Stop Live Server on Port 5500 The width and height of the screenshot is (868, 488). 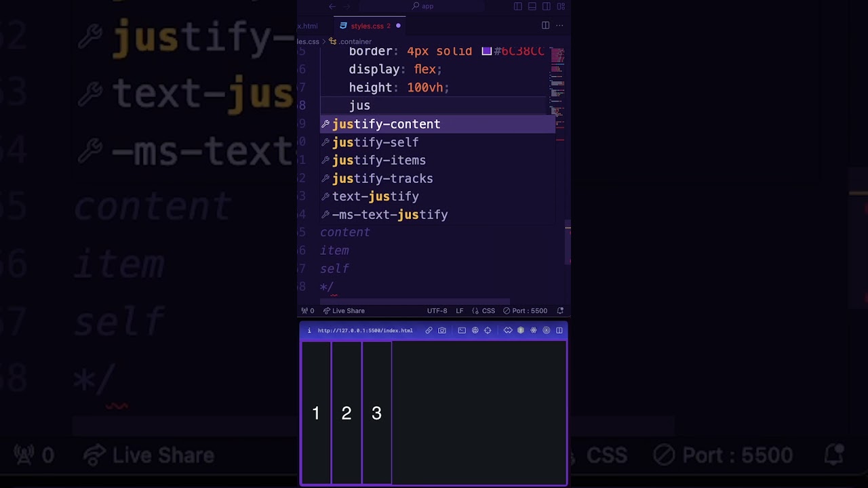tap(525, 310)
